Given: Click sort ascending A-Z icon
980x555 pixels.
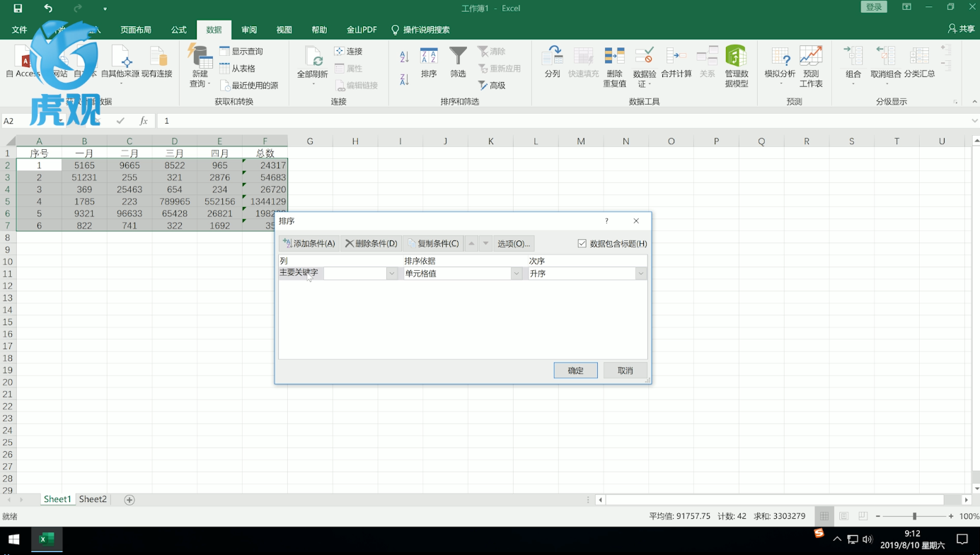Looking at the screenshot, I should click(x=404, y=57).
